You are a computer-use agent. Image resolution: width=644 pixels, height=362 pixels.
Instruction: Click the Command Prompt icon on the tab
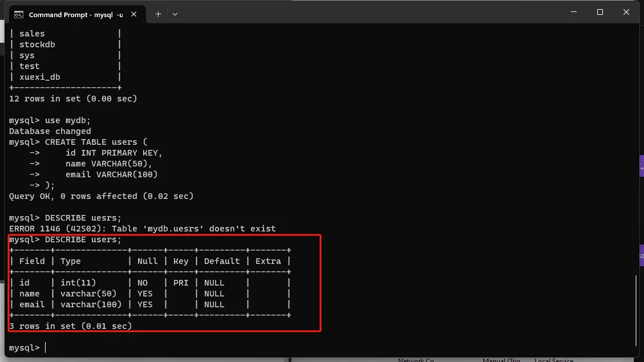[18, 14]
